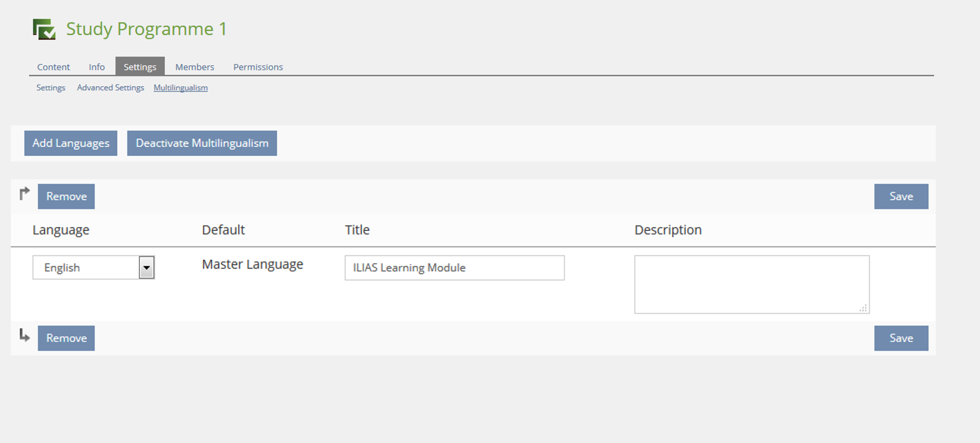Click the bottom Remove button

pyautogui.click(x=66, y=338)
